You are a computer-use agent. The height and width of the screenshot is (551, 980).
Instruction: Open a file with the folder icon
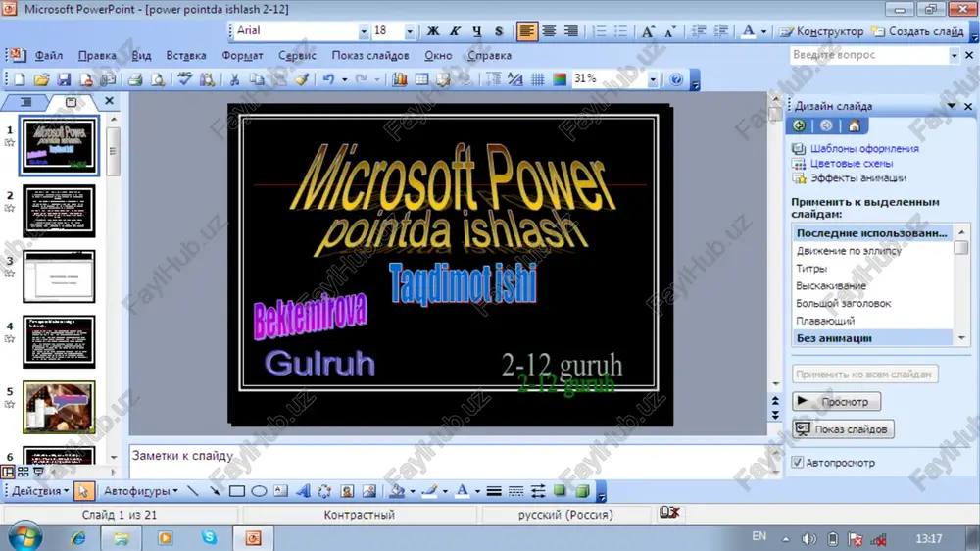click(x=41, y=79)
